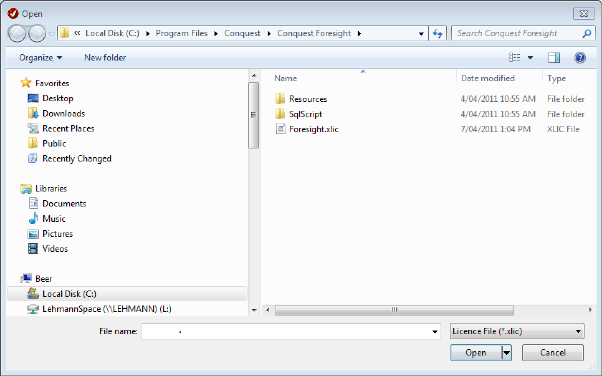The width and height of the screenshot is (602, 376).
Task: Click the magnifier search icon
Action: pos(587,33)
